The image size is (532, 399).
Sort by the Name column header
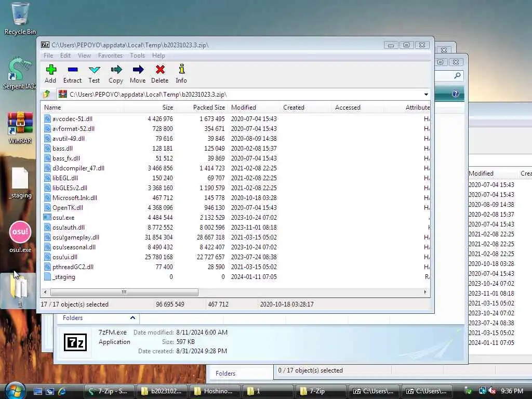coord(83,107)
